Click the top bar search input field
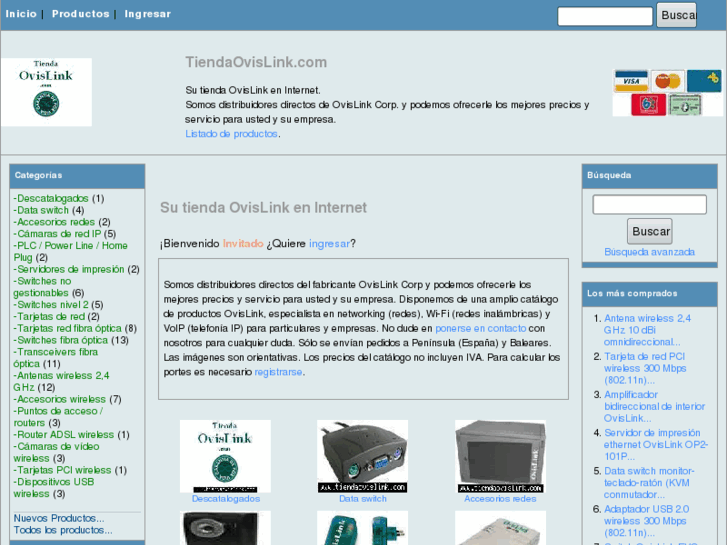Image resolution: width=727 pixels, height=545 pixels. coord(605,16)
